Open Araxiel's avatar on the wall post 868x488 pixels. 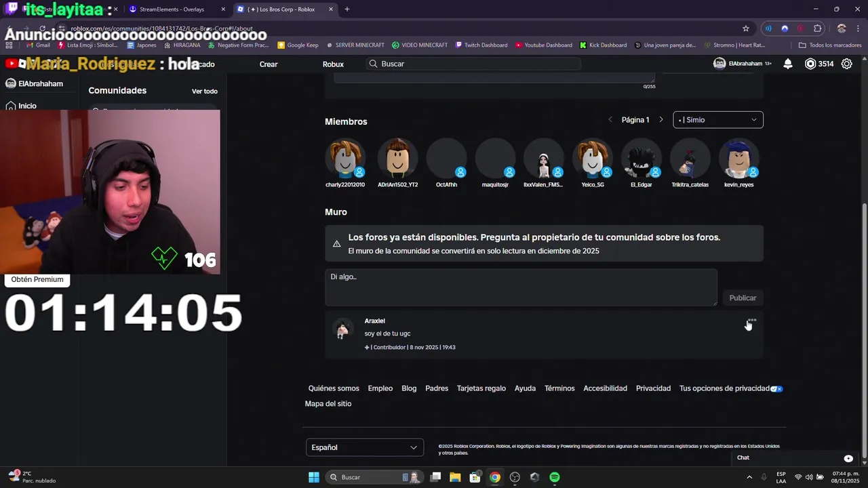click(343, 329)
